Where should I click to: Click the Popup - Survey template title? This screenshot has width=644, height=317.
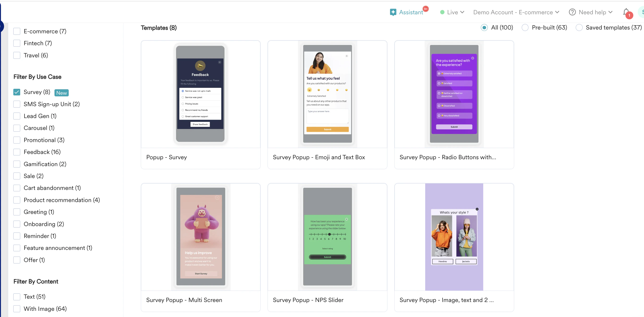tap(166, 157)
